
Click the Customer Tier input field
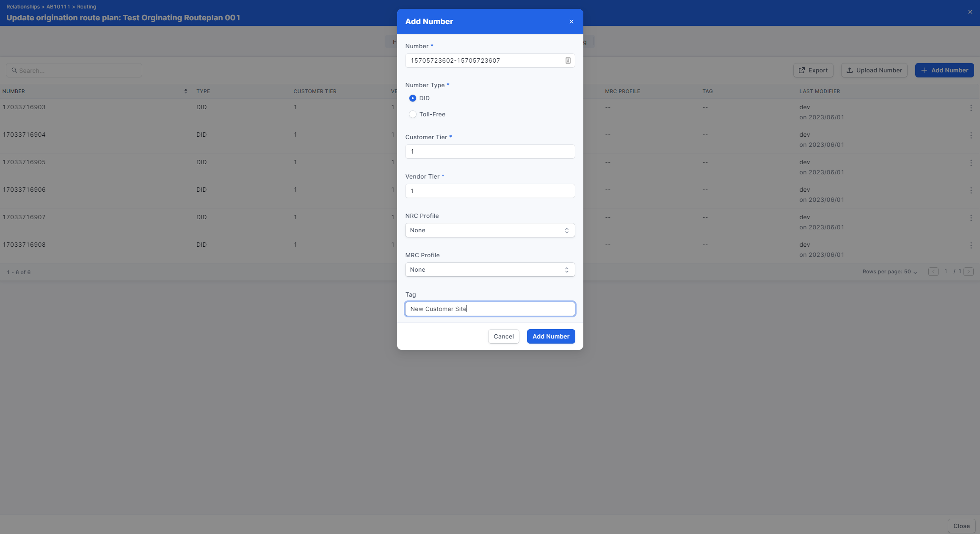(x=490, y=151)
